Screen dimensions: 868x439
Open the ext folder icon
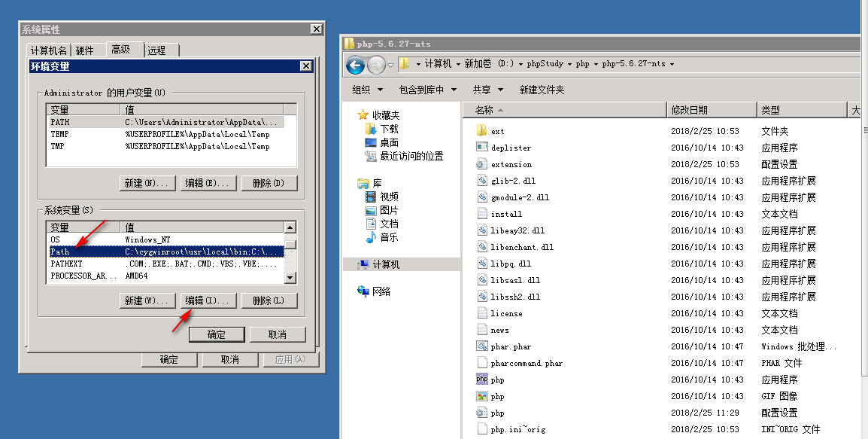click(x=481, y=131)
